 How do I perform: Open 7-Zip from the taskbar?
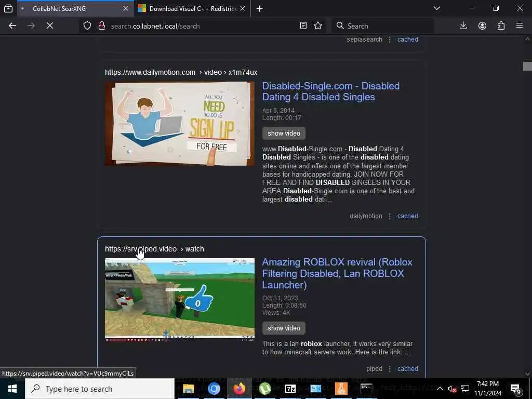point(290,389)
